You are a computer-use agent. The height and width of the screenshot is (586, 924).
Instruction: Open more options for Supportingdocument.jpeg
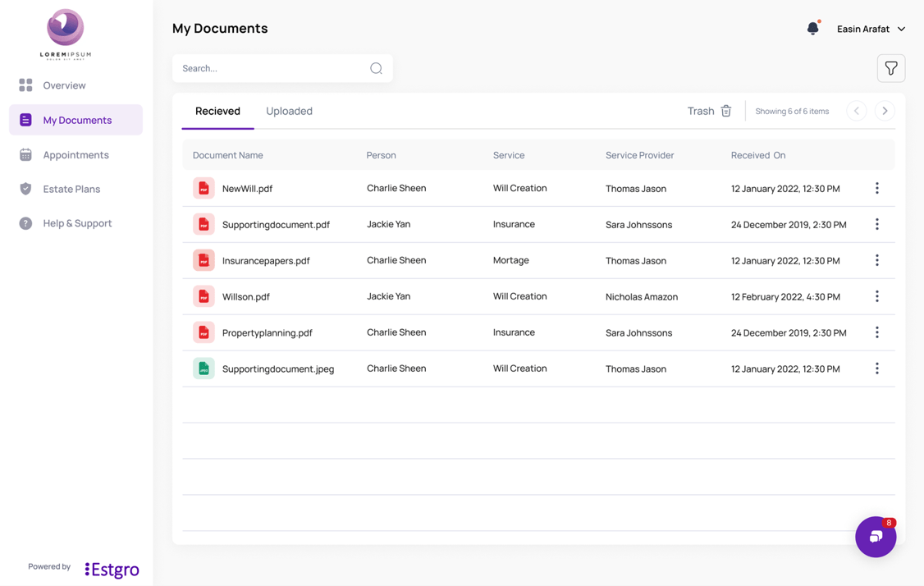tap(877, 369)
